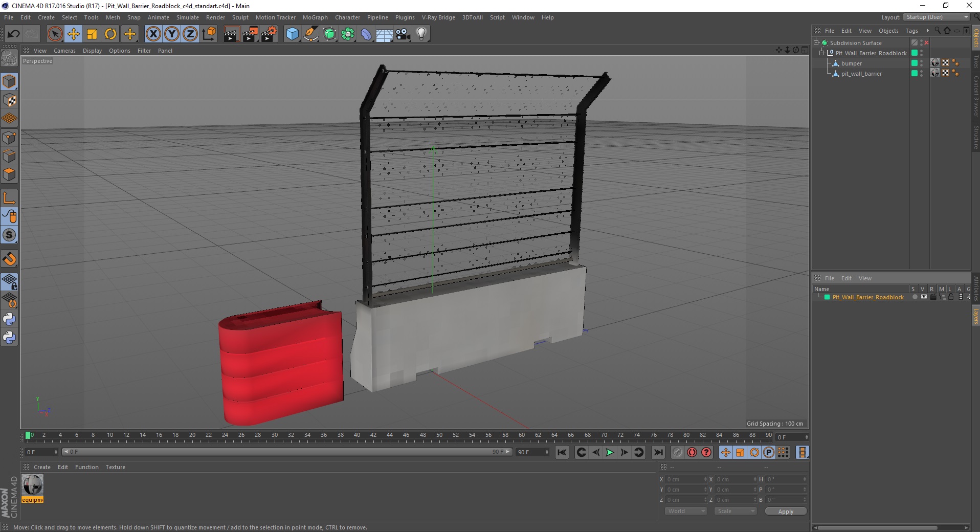980x532 pixels.
Task: Select the Live Selection tool
Action: click(55, 34)
